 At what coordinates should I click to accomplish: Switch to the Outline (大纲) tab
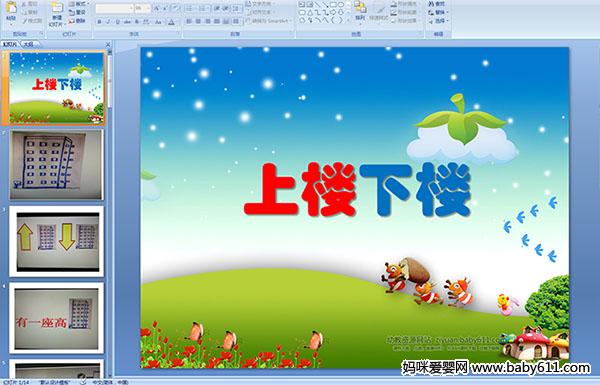click(x=29, y=44)
